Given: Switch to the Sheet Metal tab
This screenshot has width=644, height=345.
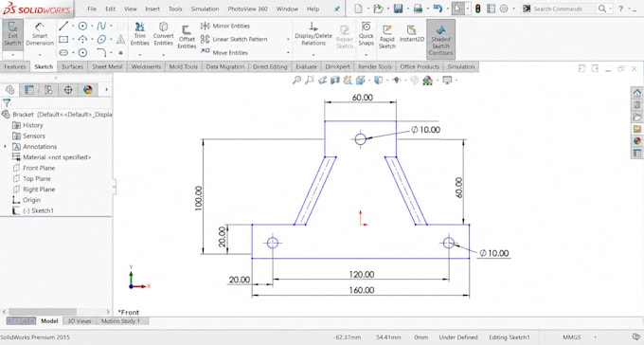Looking at the screenshot, I should tap(107, 66).
